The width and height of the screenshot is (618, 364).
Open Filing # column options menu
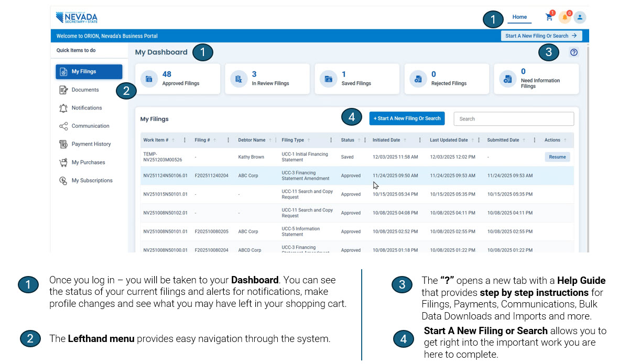pyautogui.click(x=228, y=140)
